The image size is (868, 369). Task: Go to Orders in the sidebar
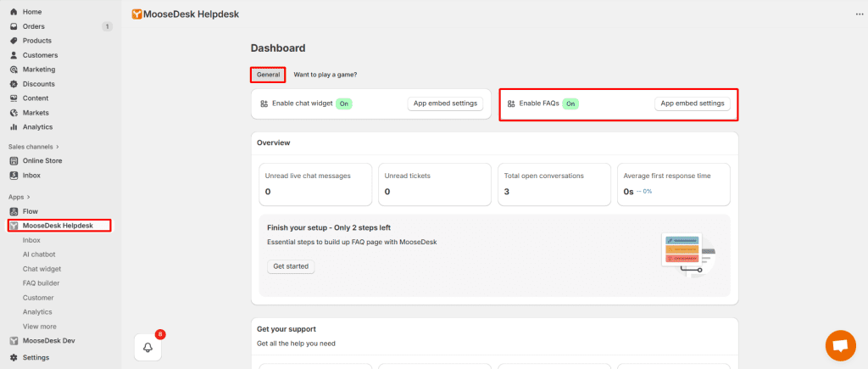click(34, 26)
